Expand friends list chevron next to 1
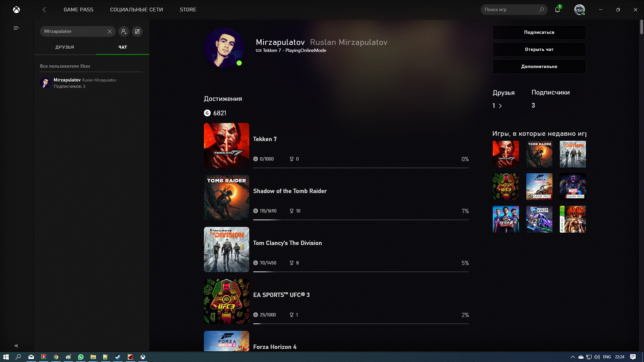The image size is (644, 362). tap(500, 106)
